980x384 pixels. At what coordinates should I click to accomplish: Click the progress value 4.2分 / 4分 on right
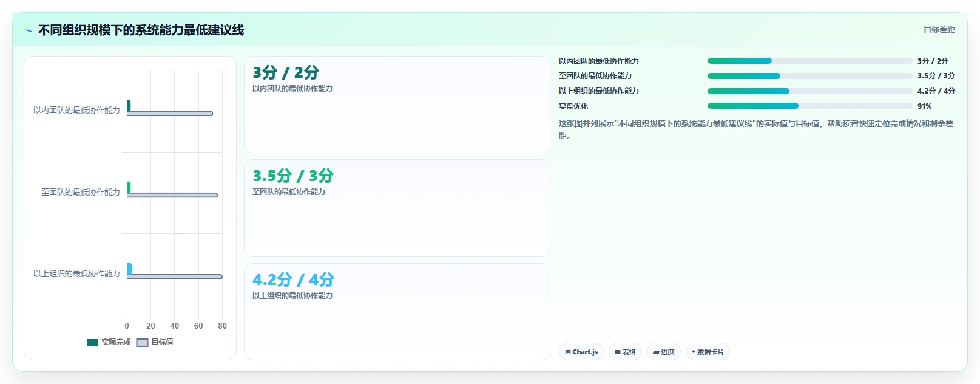[x=936, y=91]
